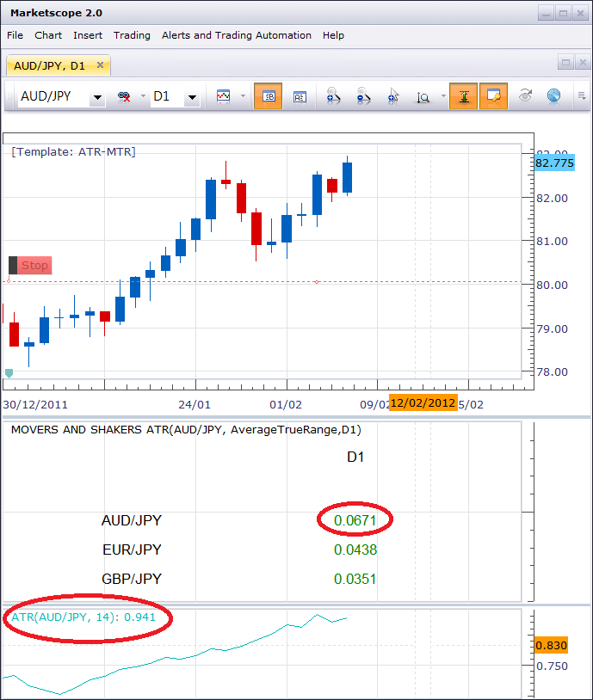Click the teal marker at chart bottom-left
The height and width of the screenshot is (700, 593).
click(x=9, y=373)
